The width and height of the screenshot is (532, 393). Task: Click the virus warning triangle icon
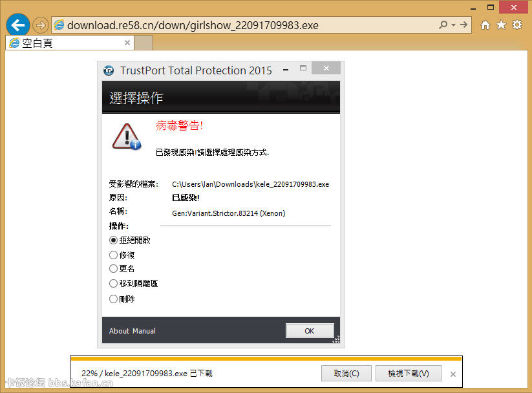point(126,136)
